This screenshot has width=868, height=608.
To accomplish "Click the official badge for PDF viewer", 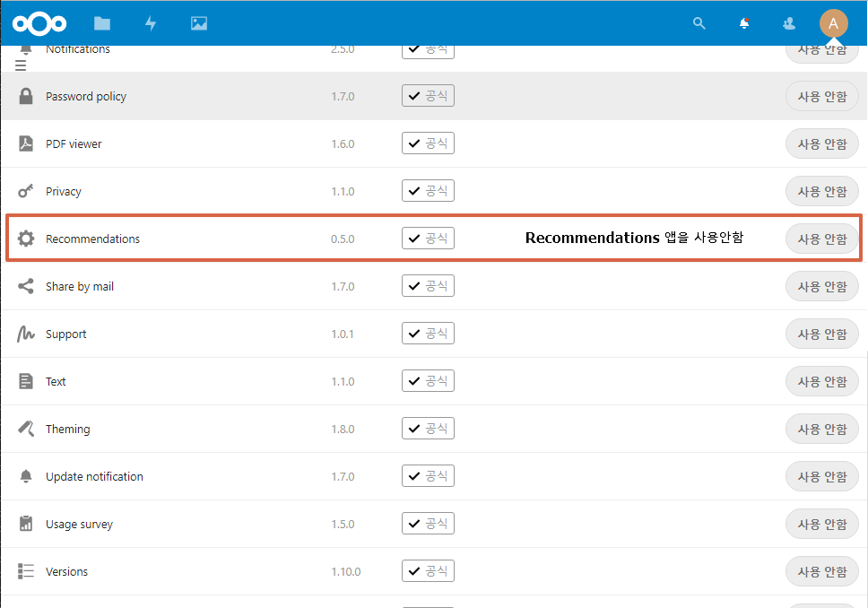I will pyautogui.click(x=428, y=143).
